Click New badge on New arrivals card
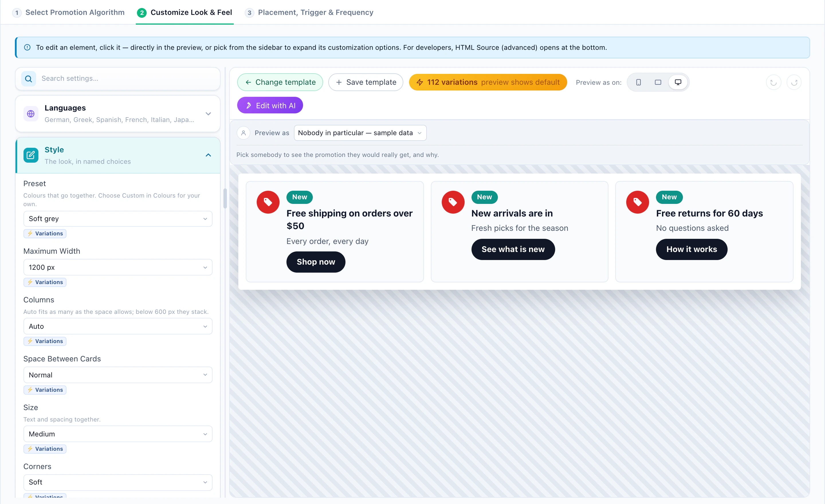 point(484,197)
